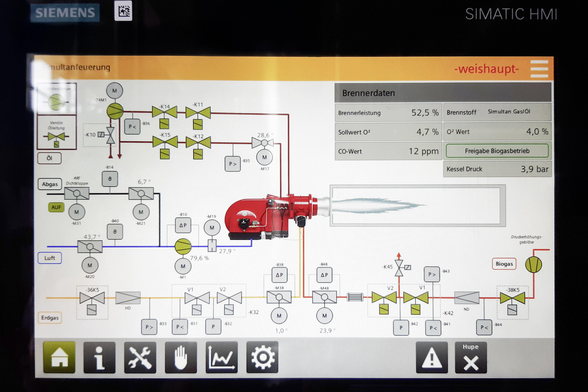Silence alarm with Hupe X button
Viewport: 588px width, 392px height.
pos(471,357)
